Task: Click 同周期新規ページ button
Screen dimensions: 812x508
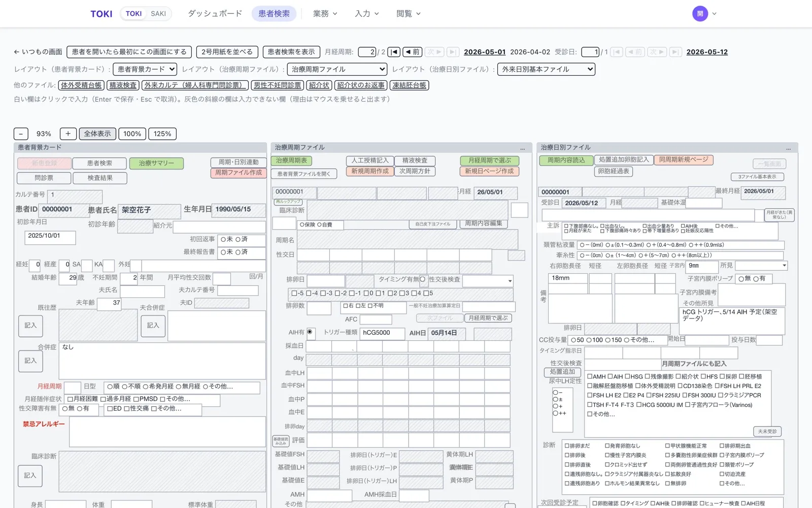Action: pos(684,160)
